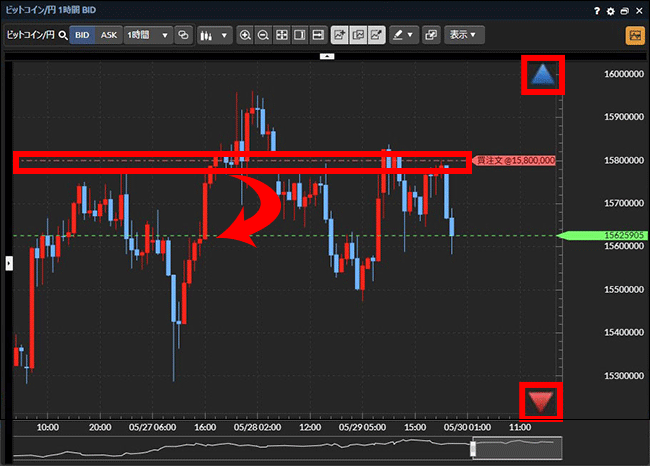Click the zoom out magnifier icon

263,35
